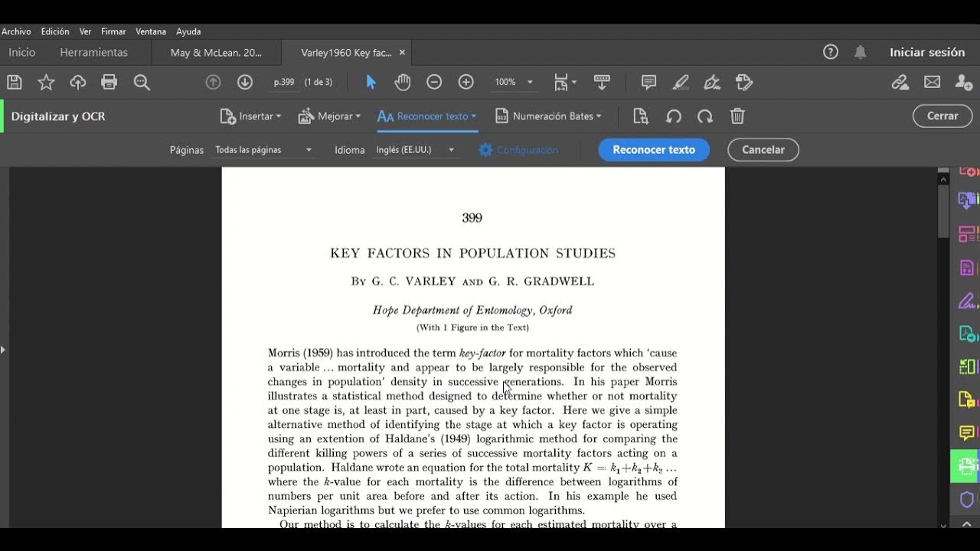Activate the hand pan tool
The image size is (980, 551).
403,82
